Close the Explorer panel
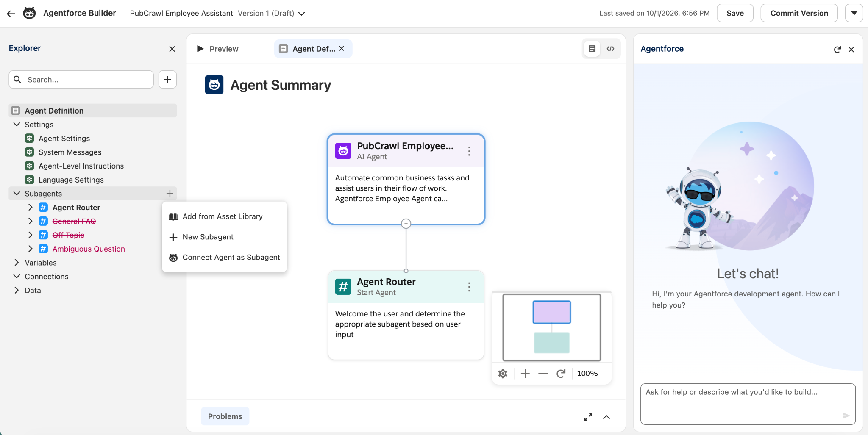 [x=172, y=49]
